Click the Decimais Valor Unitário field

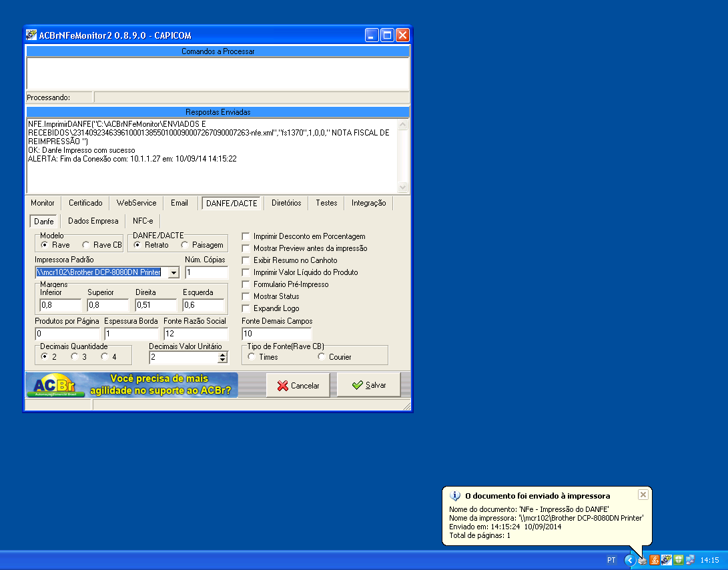(184, 357)
